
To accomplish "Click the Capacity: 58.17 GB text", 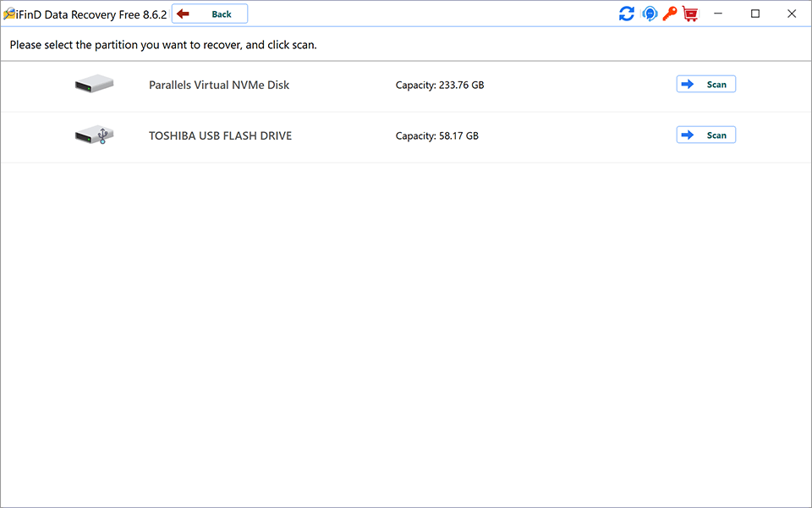I will (437, 135).
